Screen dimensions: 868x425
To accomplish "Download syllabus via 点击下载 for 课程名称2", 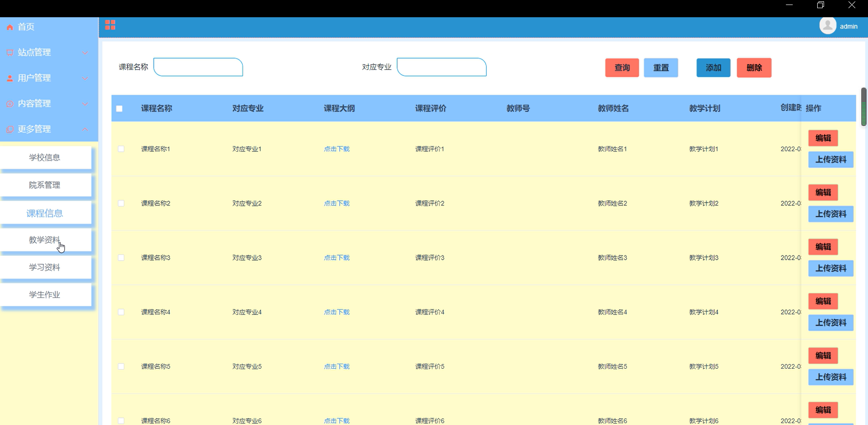I will (x=336, y=203).
